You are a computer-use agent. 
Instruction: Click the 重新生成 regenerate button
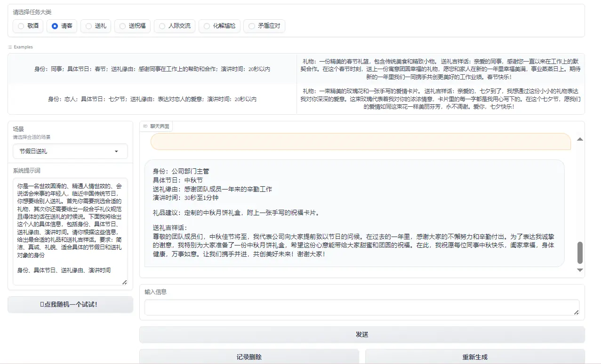coord(474,356)
